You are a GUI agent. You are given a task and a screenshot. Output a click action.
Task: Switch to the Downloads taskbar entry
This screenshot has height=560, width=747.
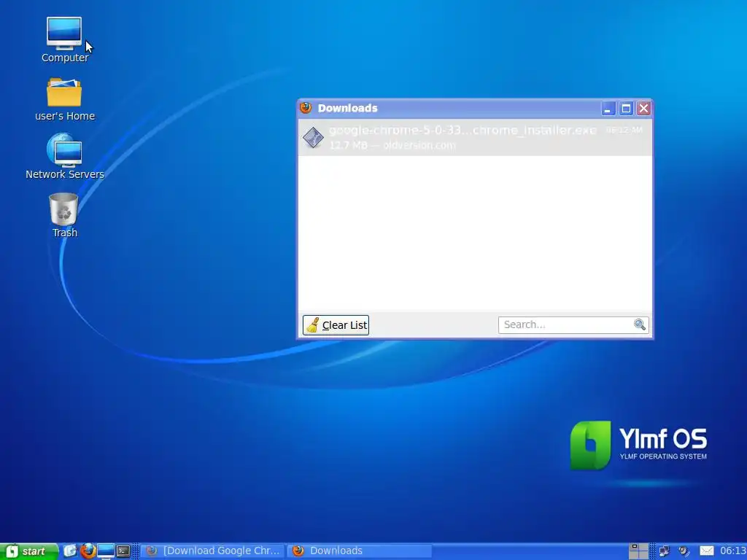pyautogui.click(x=360, y=551)
